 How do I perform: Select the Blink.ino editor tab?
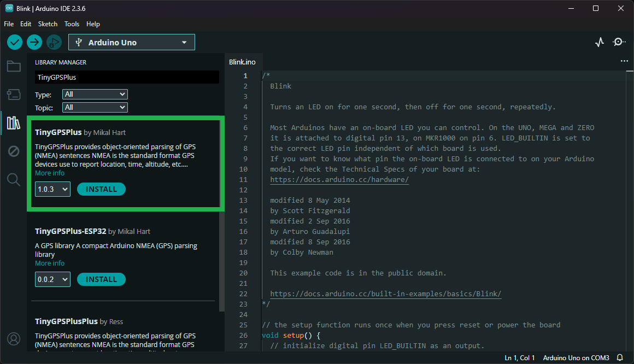coord(242,62)
